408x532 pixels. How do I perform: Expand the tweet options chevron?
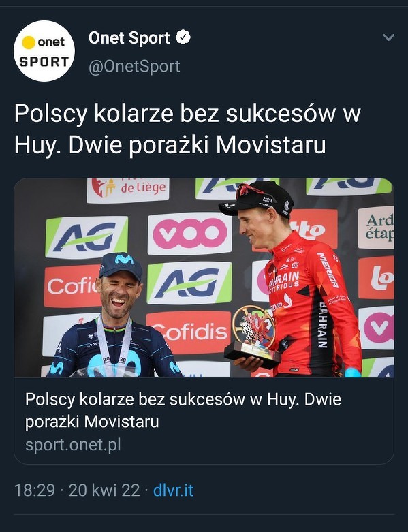(388, 37)
